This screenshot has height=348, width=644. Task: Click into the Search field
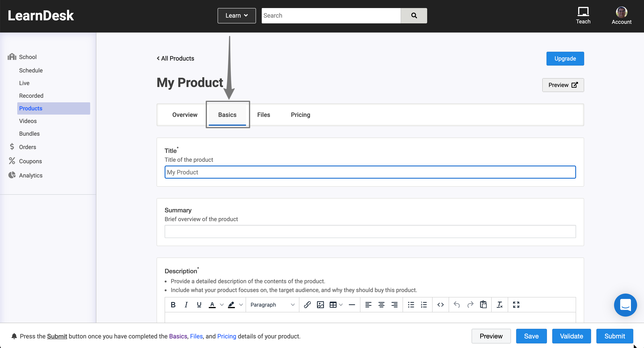tap(331, 16)
